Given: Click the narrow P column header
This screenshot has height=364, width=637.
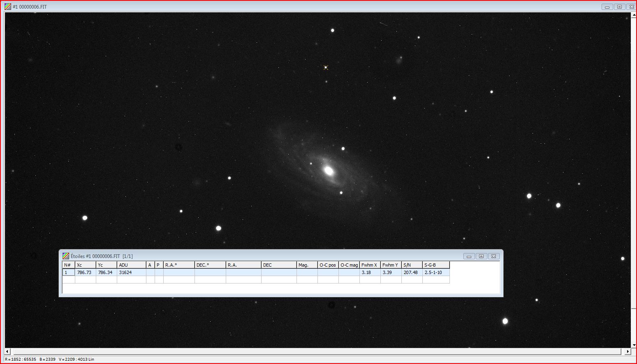Looking at the screenshot, I should [x=159, y=265].
